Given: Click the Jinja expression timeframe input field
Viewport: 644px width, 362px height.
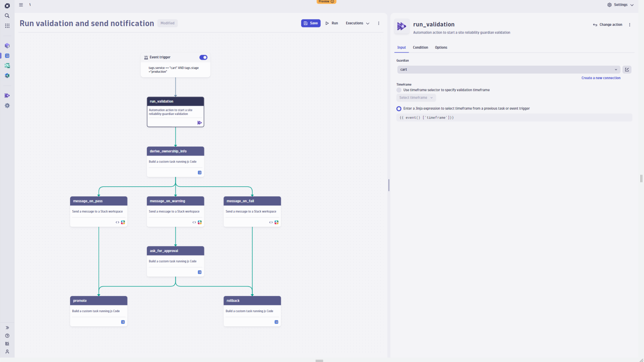Looking at the screenshot, I should tap(514, 118).
